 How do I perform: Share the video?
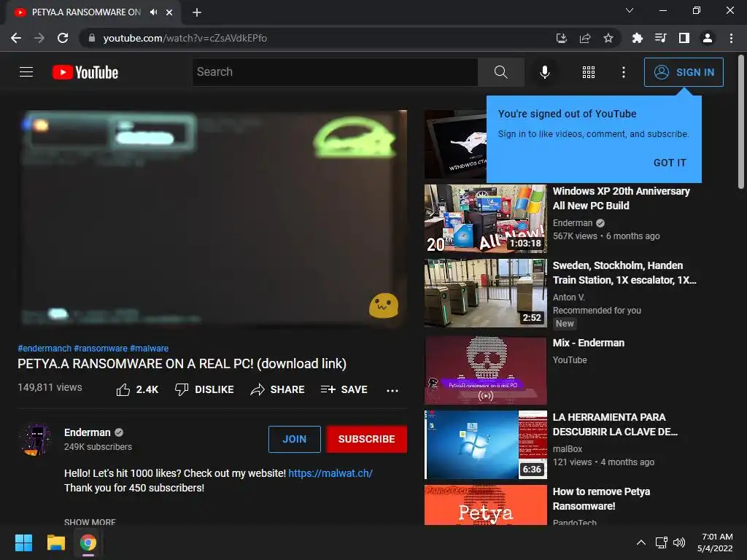277,389
